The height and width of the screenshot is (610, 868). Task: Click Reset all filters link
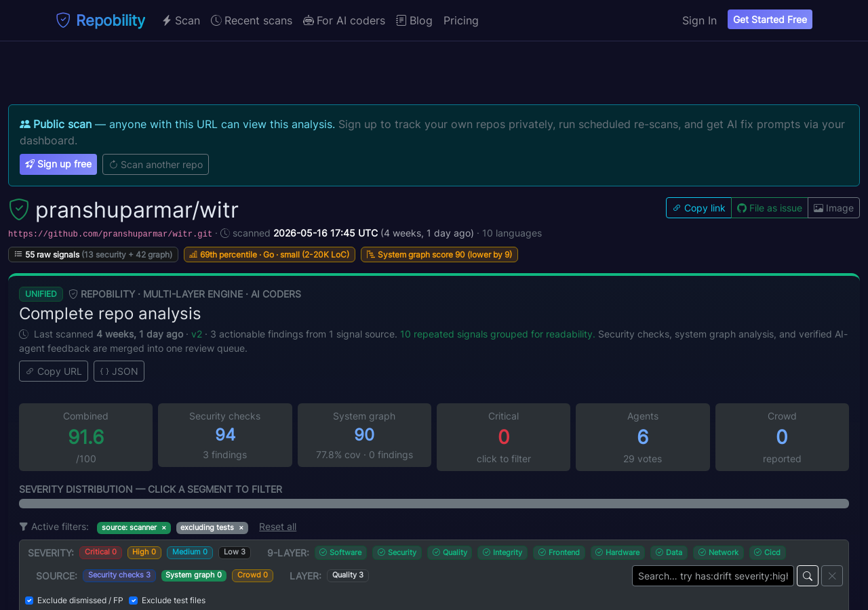tap(277, 527)
